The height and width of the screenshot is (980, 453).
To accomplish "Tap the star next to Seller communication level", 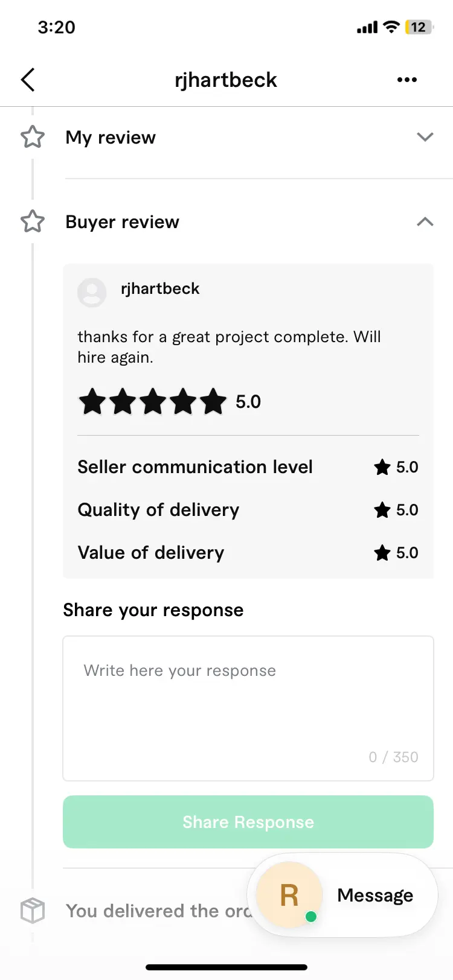I will tap(382, 467).
